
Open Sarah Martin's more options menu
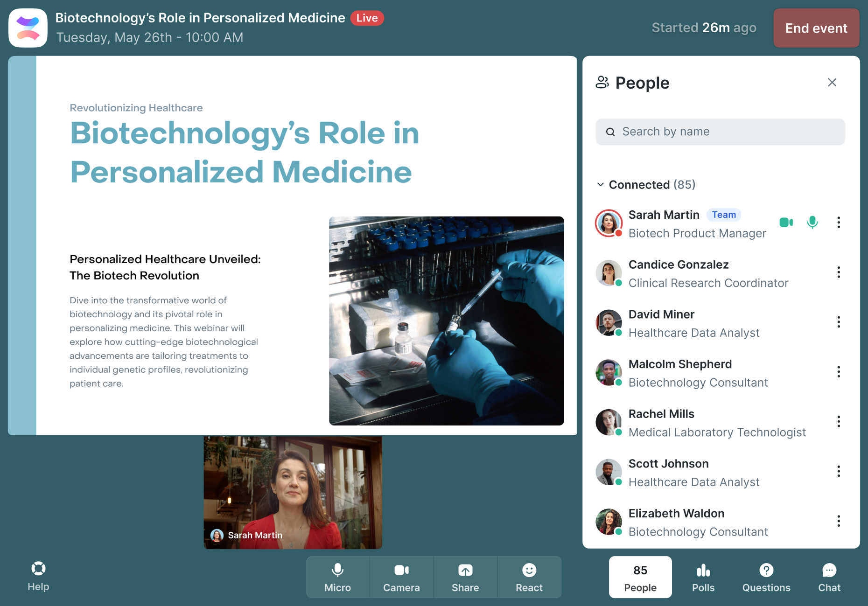[x=839, y=223]
